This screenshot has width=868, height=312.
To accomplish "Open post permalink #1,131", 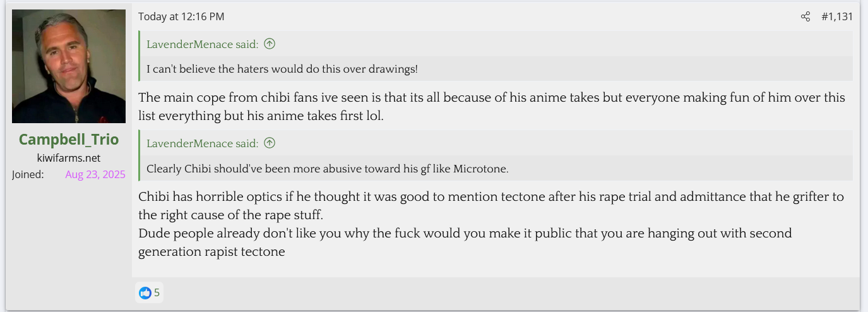I will pyautogui.click(x=836, y=17).
